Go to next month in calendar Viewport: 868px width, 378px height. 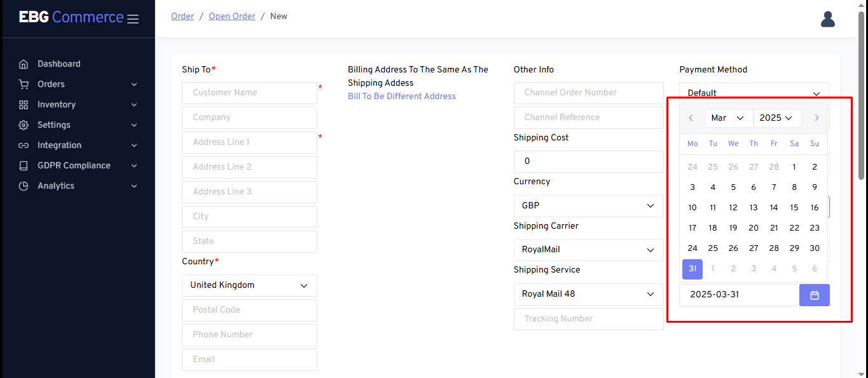pos(816,118)
